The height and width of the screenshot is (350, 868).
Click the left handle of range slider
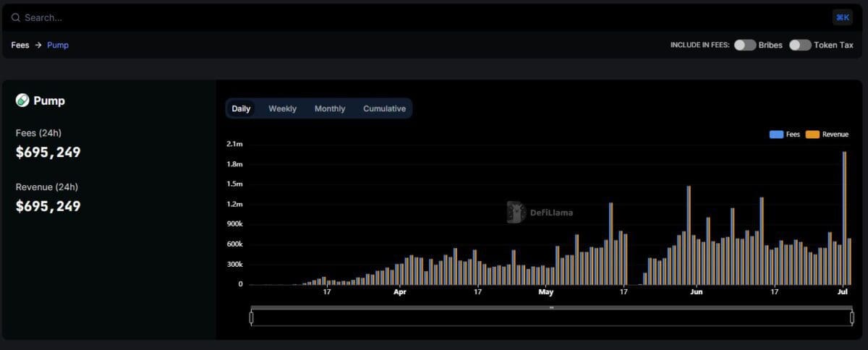pyautogui.click(x=252, y=317)
